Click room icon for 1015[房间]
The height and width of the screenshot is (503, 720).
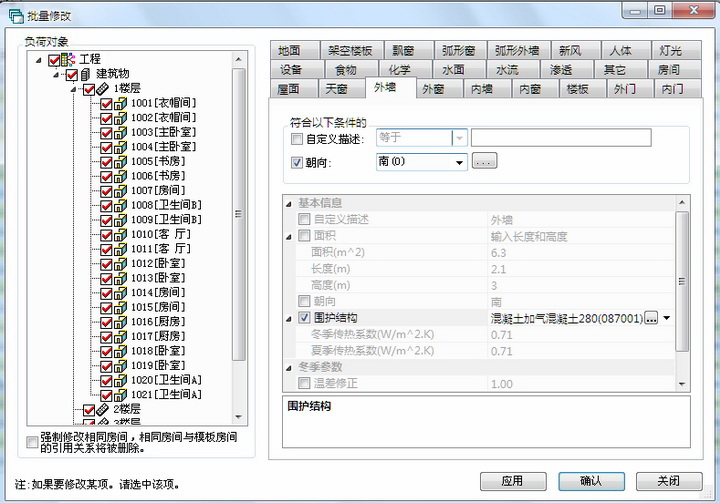(x=120, y=307)
